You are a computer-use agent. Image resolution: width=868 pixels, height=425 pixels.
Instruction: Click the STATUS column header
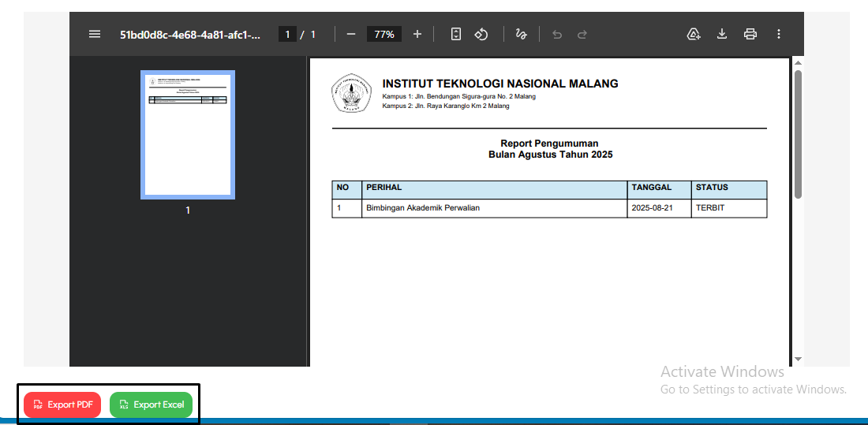pos(729,190)
